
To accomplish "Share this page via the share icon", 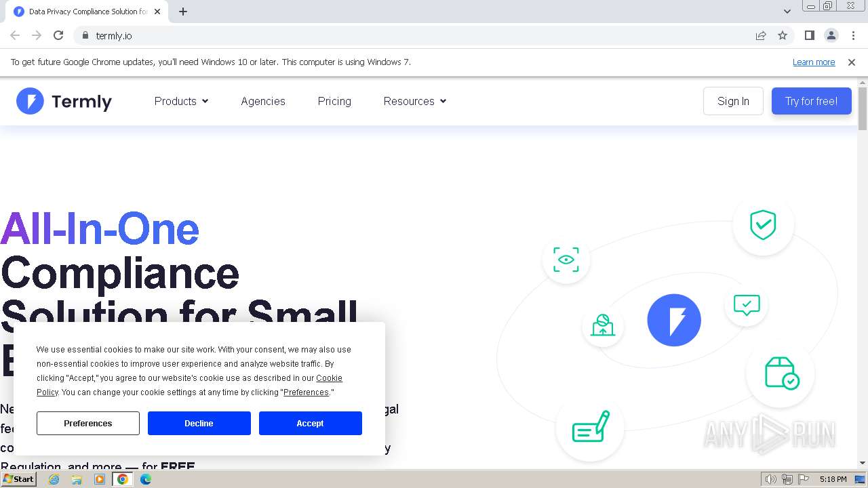I will point(761,35).
